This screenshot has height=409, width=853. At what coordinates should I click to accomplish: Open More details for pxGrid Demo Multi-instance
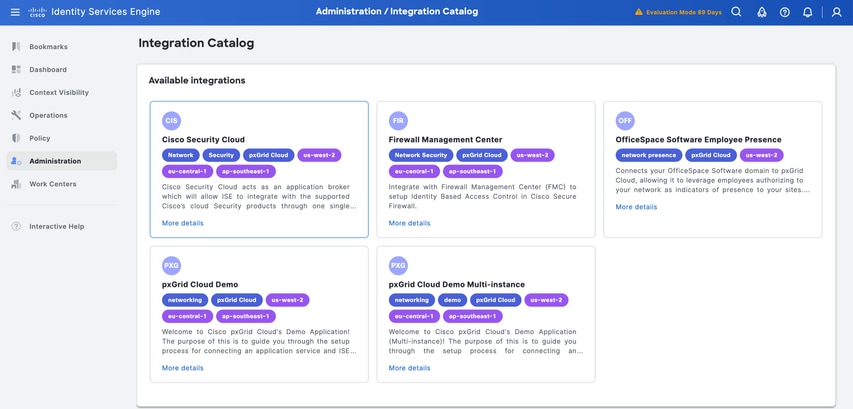[x=409, y=368]
